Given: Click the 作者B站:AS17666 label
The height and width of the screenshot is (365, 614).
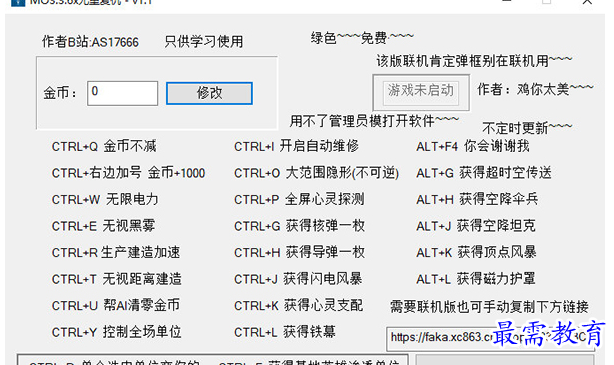Looking at the screenshot, I should pos(90,42).
